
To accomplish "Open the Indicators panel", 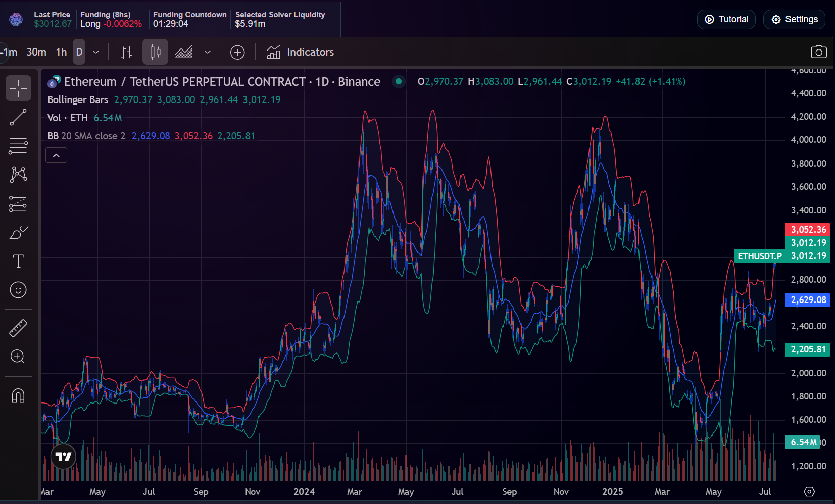I will (x=300, y=52).
